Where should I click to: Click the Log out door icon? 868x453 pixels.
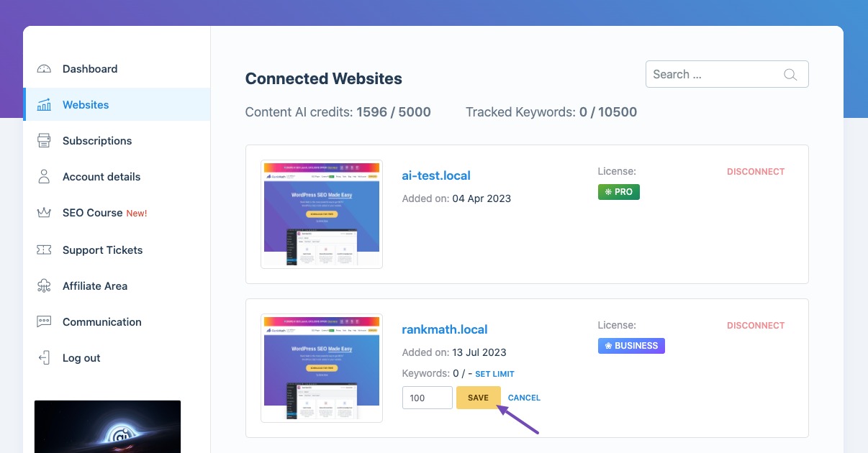(44, 358)
